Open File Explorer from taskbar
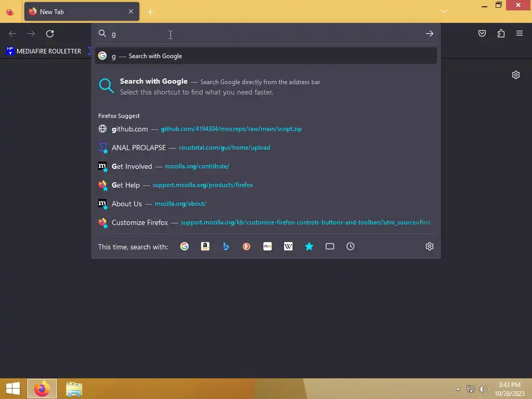Viewport: 532px width, 399px height. (x=74, y=389)
